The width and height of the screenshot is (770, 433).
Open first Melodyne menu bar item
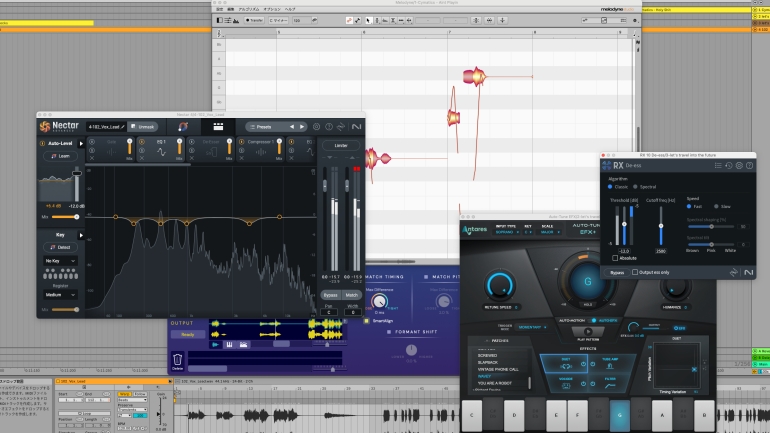tap(220, 9)
